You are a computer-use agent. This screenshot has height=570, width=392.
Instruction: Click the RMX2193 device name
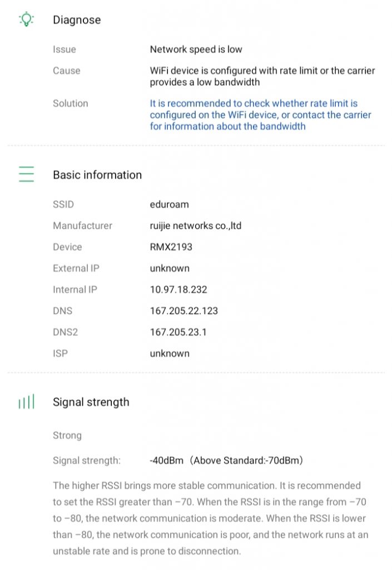[171, 247]
